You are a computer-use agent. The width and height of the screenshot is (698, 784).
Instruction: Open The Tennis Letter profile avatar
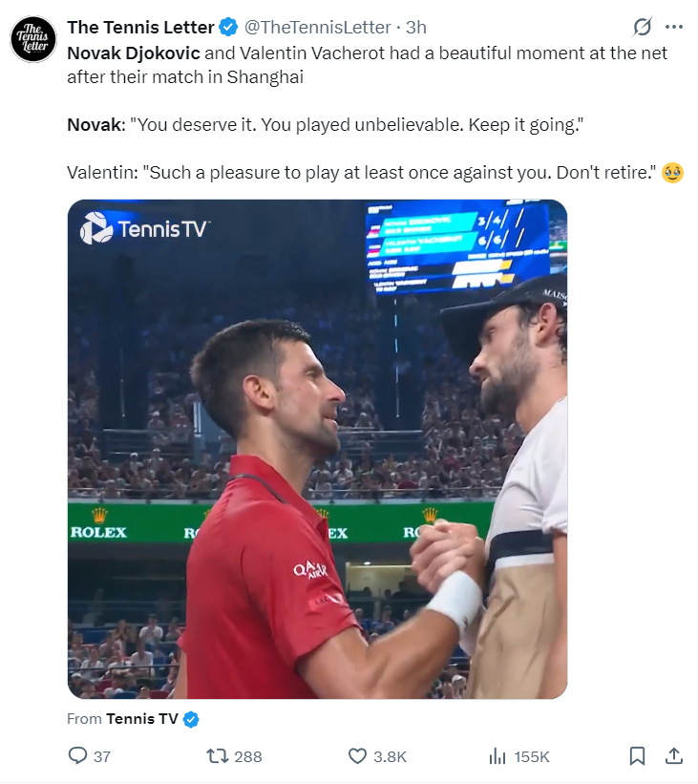[33, 39]
